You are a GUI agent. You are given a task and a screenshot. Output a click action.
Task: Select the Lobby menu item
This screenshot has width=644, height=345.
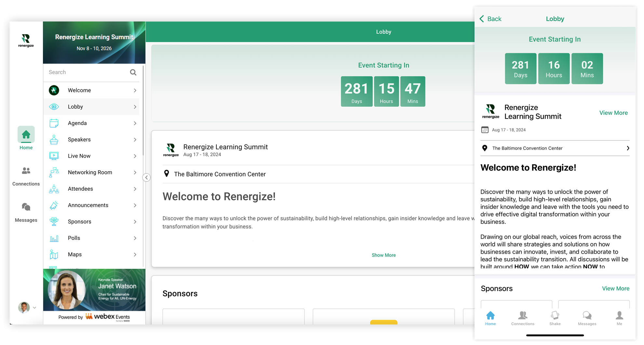click(x=91, y=107)
